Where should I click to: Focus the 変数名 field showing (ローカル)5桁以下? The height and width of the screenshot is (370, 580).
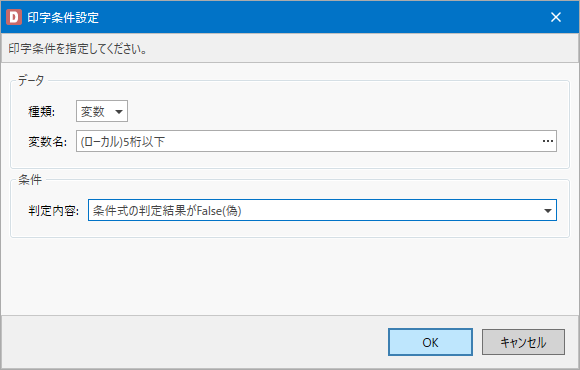click(316, 141)
